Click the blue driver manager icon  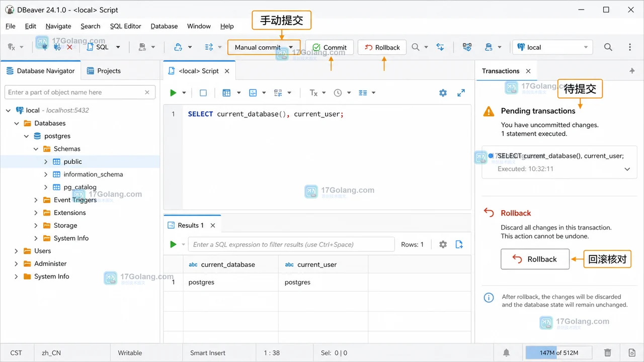(178, 47)
